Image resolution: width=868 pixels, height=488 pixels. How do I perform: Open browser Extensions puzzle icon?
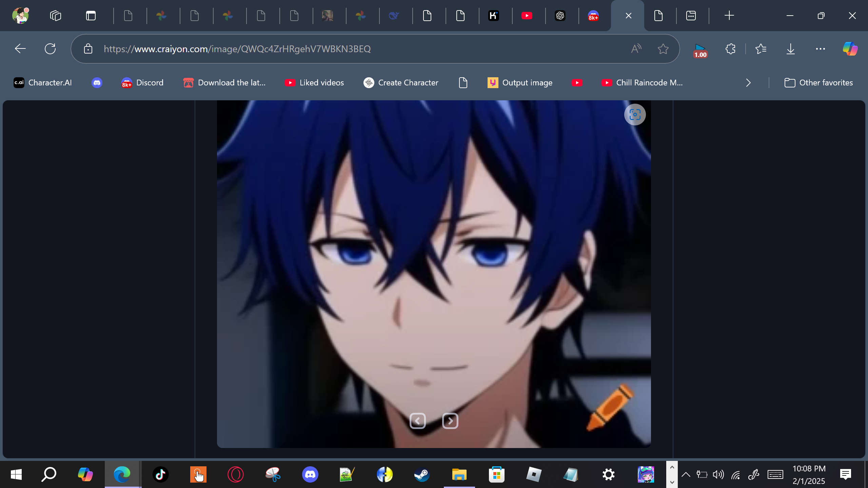[730, 49]
